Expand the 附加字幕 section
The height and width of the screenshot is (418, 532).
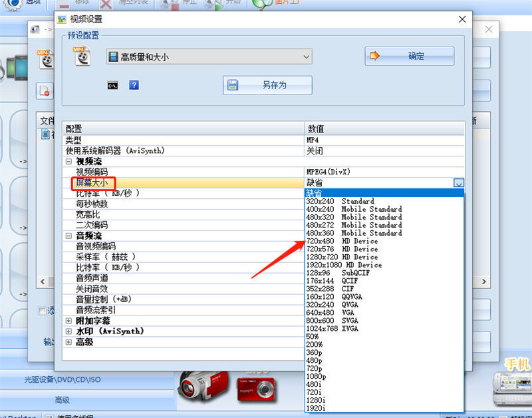tap(68, 321)
